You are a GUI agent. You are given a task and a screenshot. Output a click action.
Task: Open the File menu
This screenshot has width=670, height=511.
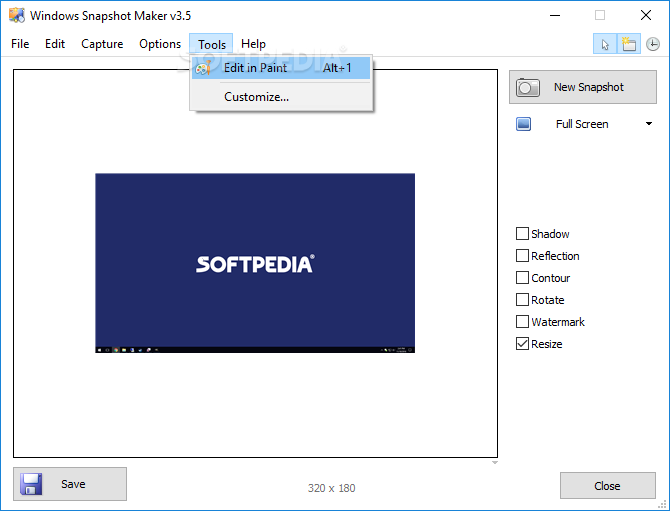(20, 44)
